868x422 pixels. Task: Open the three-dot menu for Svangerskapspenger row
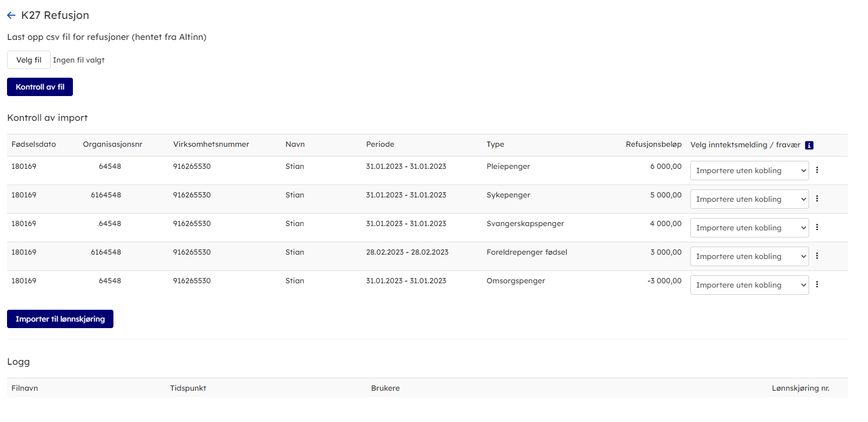(x=817, y=227)
